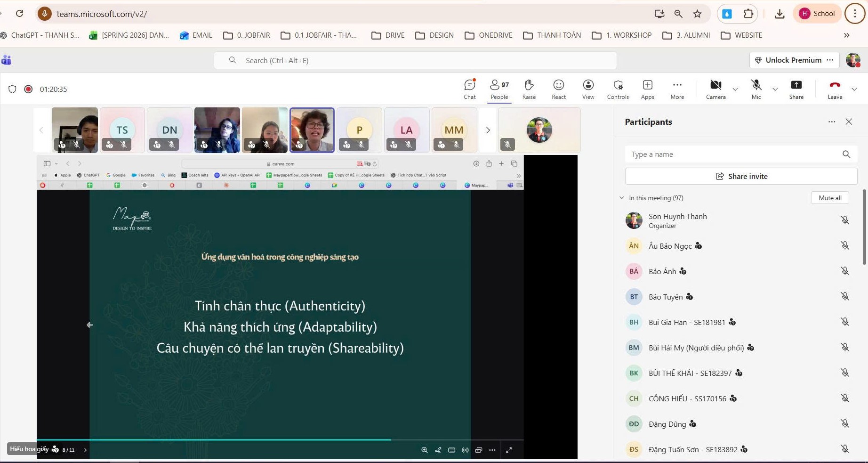
Task: Collapse the In this meeting list
Action: click(x=622, y=198)
